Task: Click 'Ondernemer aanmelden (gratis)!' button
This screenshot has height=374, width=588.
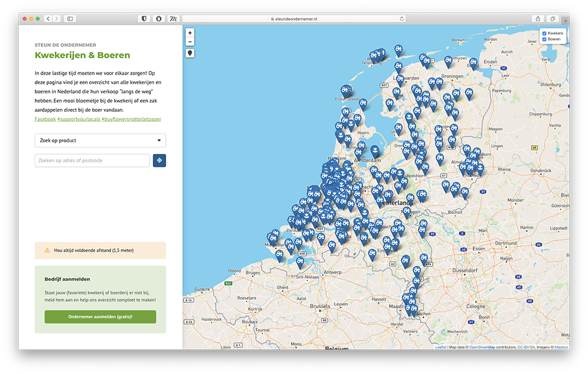Action: [x=100, y=316]
